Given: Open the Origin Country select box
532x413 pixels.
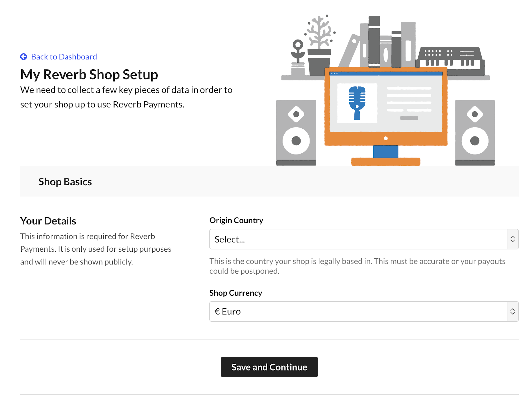Looking at the screenshot, I should [x=358, y=239].
